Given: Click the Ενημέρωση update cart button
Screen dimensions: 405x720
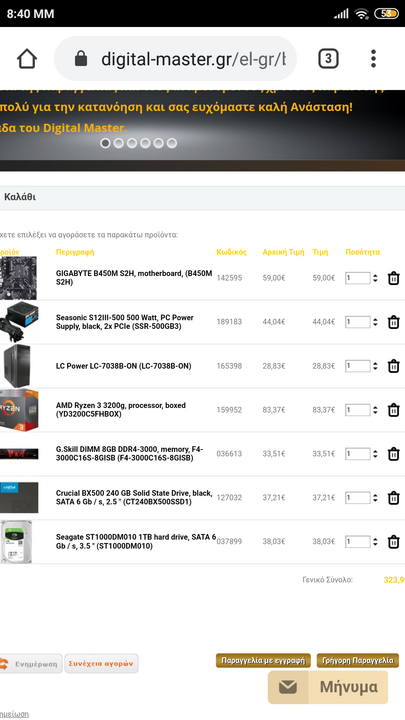Looking at the screenshot, I should click(x=30, y=664).
